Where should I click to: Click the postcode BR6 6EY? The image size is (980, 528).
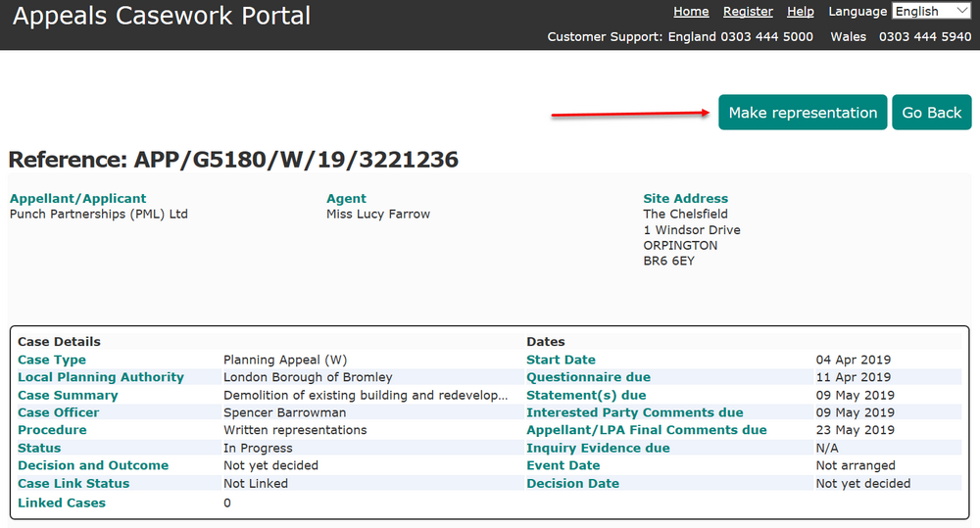668,261
